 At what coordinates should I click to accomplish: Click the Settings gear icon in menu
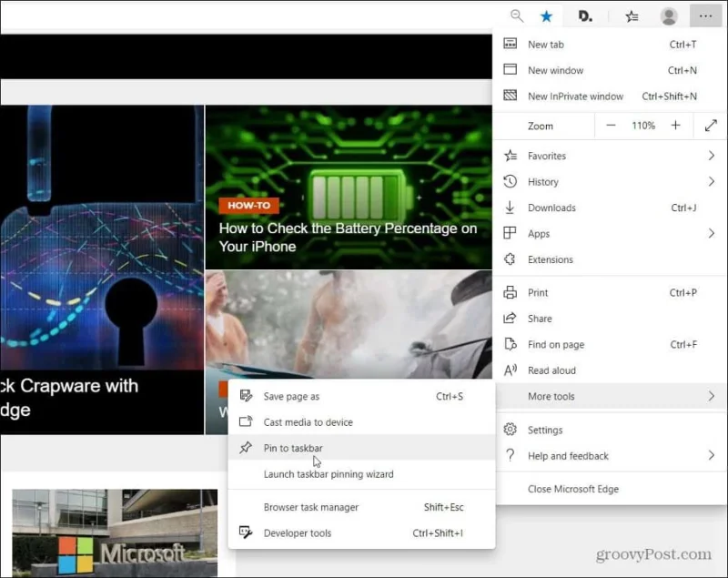point(510,430)
